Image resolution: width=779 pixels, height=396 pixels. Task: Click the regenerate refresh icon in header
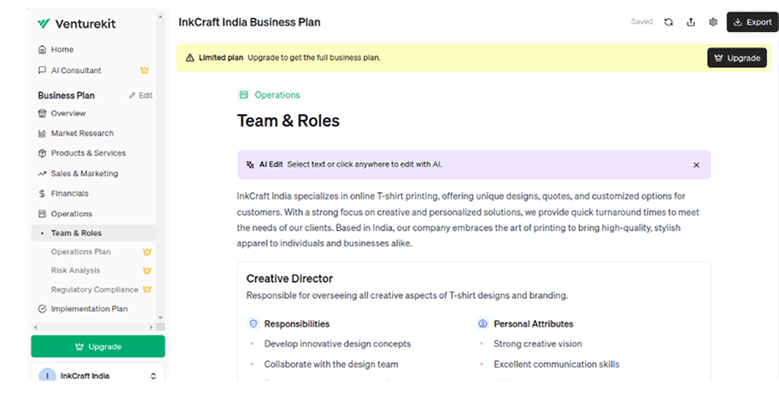pos(669,22)
